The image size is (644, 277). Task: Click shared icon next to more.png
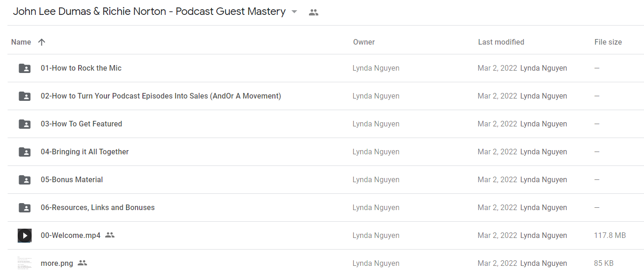coord(82,263)
